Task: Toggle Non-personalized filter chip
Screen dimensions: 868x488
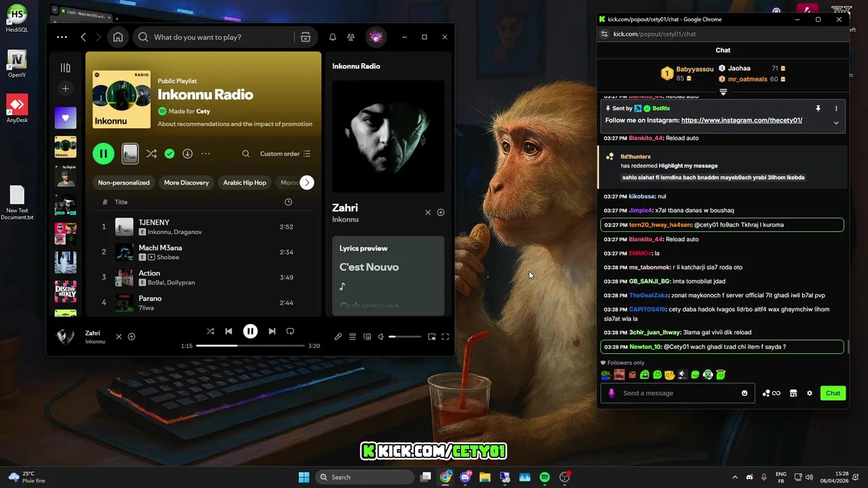Action: 123,182
